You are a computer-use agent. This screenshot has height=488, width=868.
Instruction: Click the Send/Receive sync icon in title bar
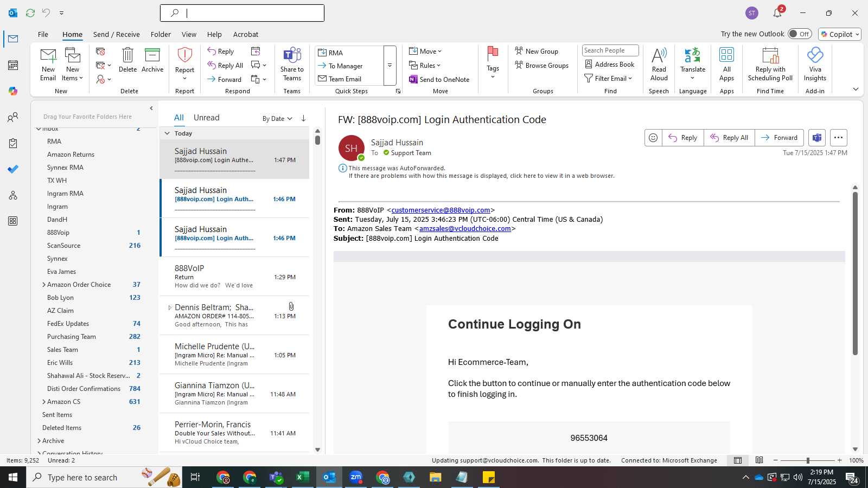point(30,12)
